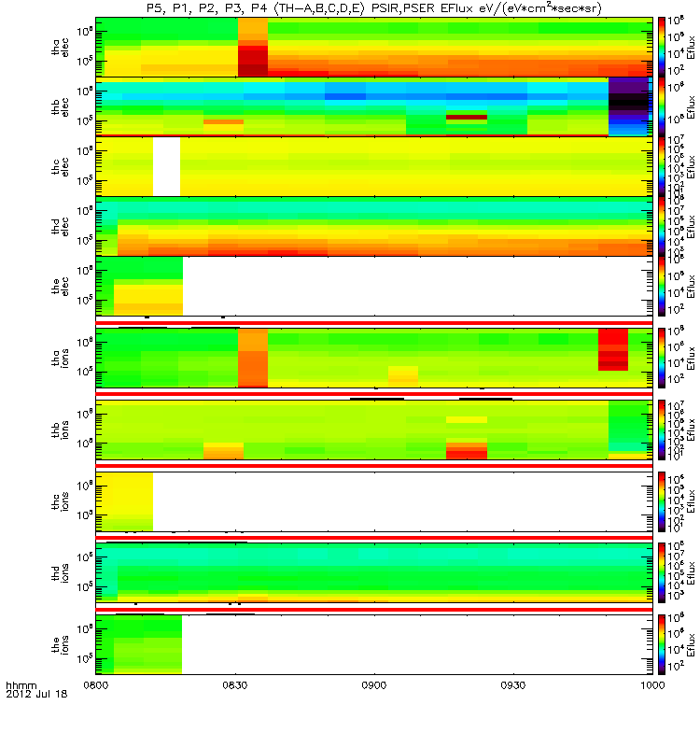Viewport: 700px width, 747px height.
Task: Select the 'thd elec' y-axis label
Action: coord(61,227)
